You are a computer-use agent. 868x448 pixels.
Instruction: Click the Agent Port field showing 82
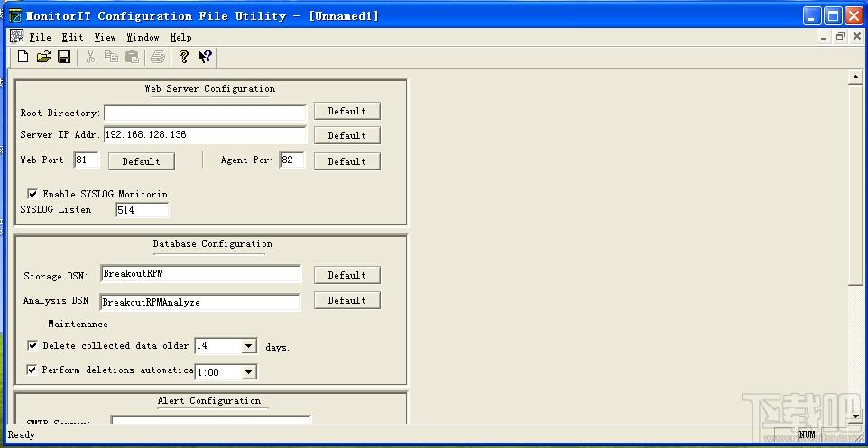click(x=292, y=160)
